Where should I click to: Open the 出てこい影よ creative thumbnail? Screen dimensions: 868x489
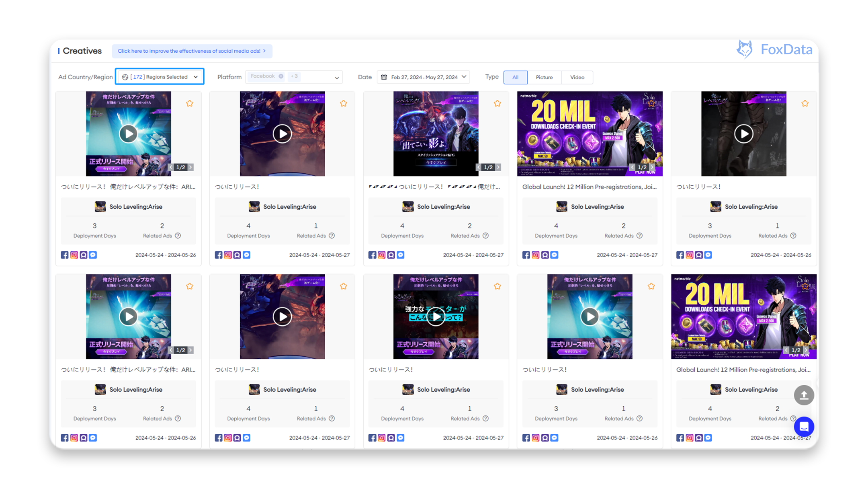[x=436, y=134]
